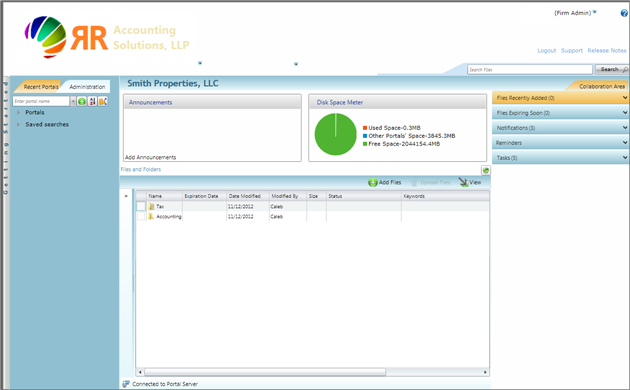Expand the Files Expiring Soon panel
The height and width of the screenshot is (390, 630).
(560, 113)
